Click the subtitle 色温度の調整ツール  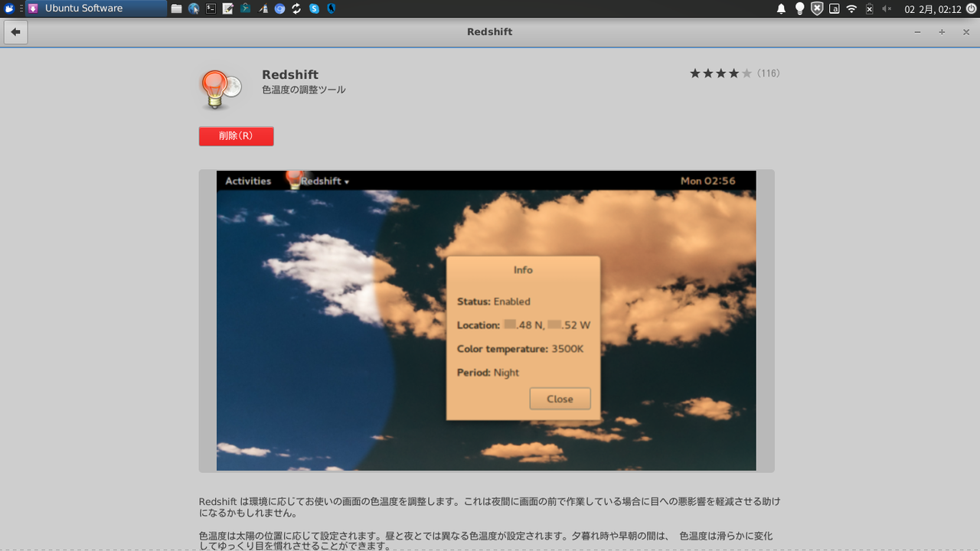304,90
